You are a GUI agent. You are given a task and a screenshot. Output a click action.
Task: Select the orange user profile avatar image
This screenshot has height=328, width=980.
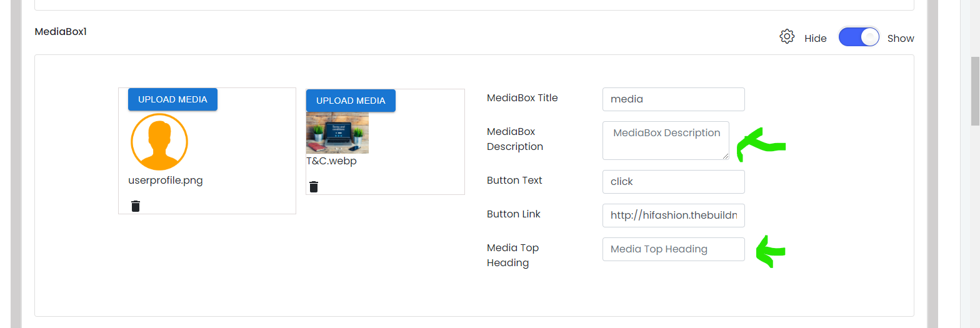click(x=159, y=142)
